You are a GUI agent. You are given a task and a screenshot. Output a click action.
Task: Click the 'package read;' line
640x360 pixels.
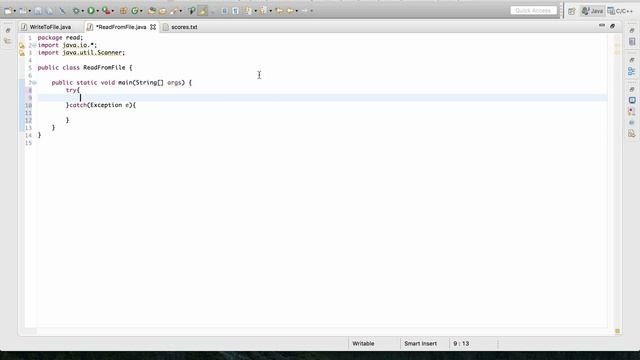[60, 38]
